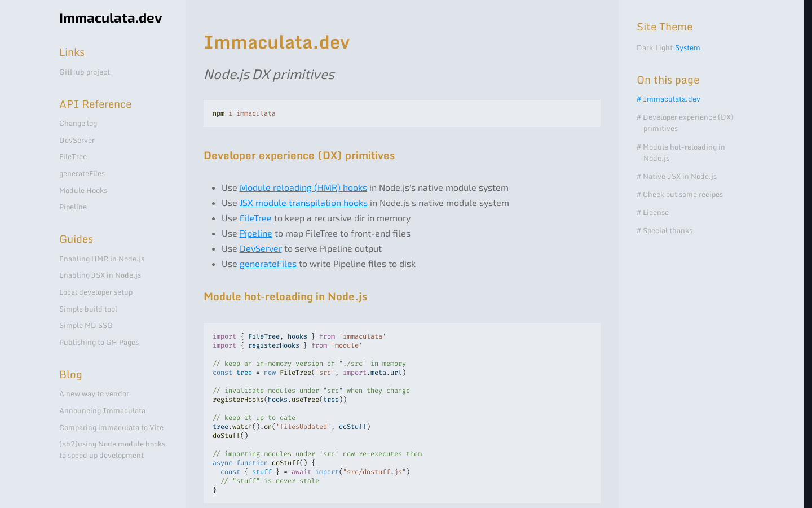Select System site theme
This screenshot has width=812, height=508.
(x=687, y=48)
